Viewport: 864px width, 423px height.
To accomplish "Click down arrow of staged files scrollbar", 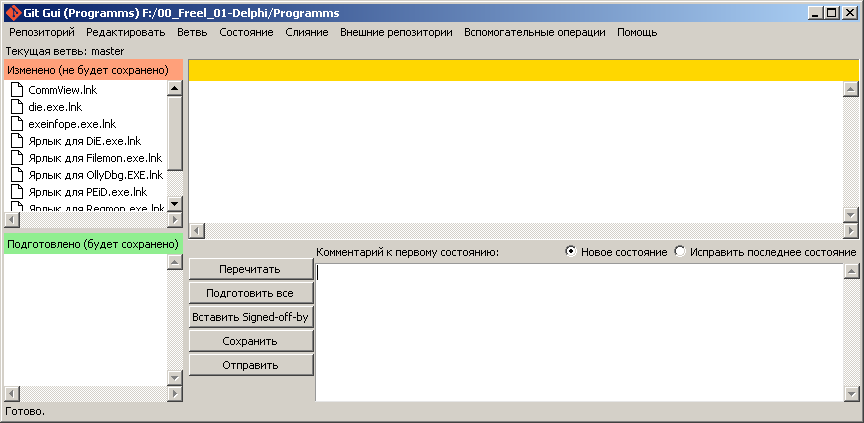I will click(175, 378).
